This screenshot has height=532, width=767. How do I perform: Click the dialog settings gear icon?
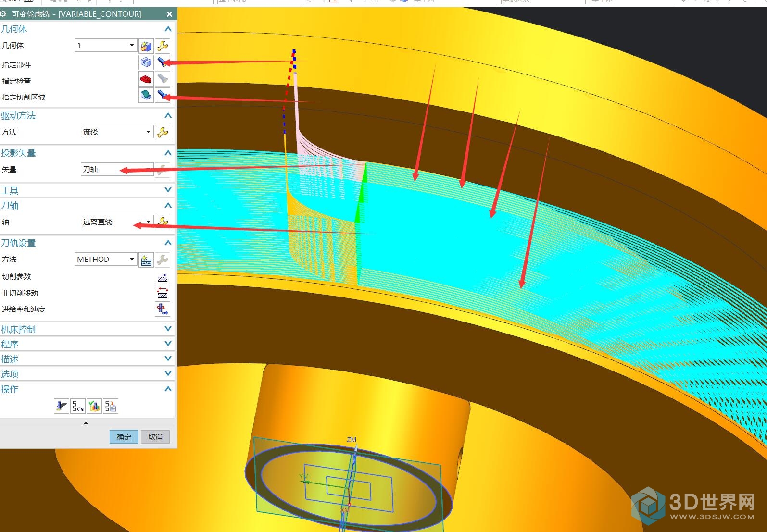click(x=3, y=14)
